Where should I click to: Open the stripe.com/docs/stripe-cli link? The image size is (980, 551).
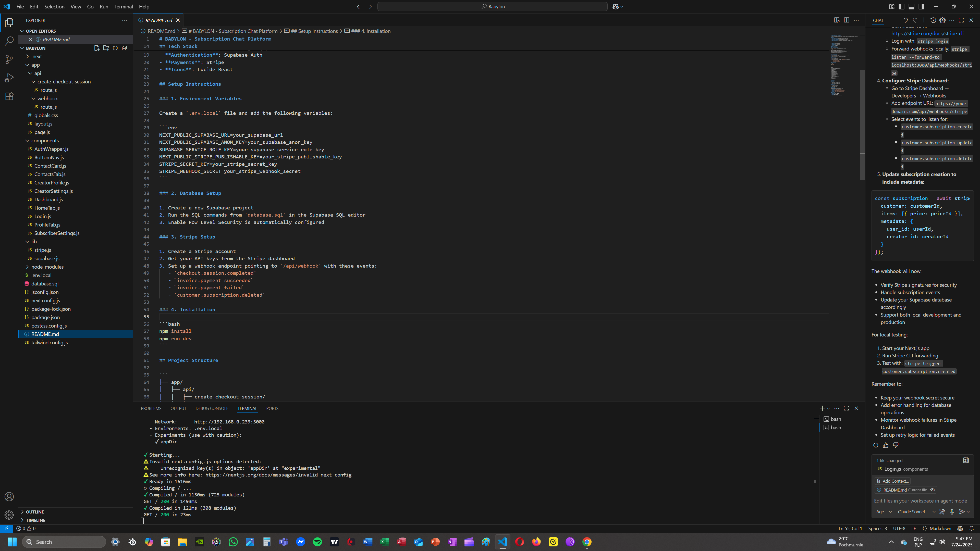pos(927,33)
